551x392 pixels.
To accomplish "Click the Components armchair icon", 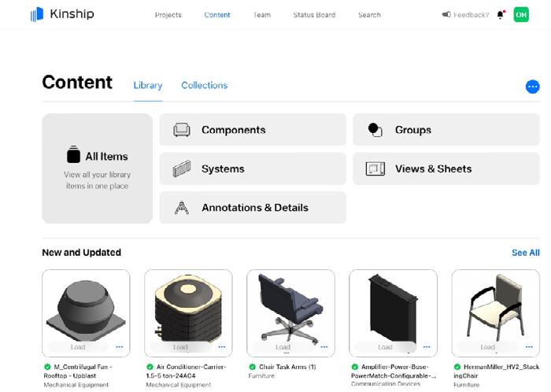I will [182, 130].
